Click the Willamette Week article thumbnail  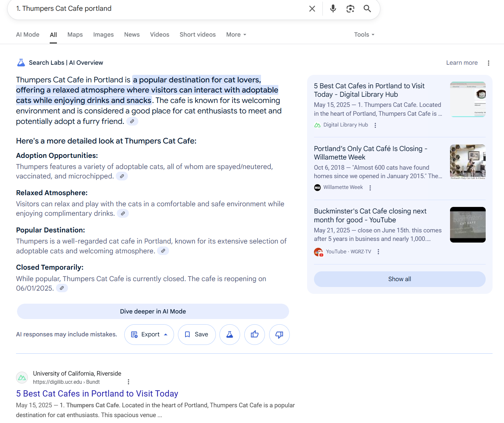point(468,162)
